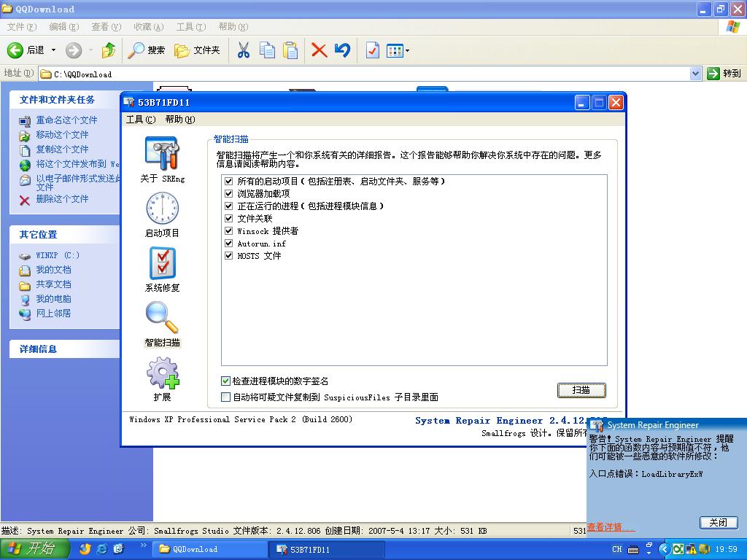Click 复制这个文件 task
Screen dimensions: 747x560
pyautogui.click(x=63, y=149)
